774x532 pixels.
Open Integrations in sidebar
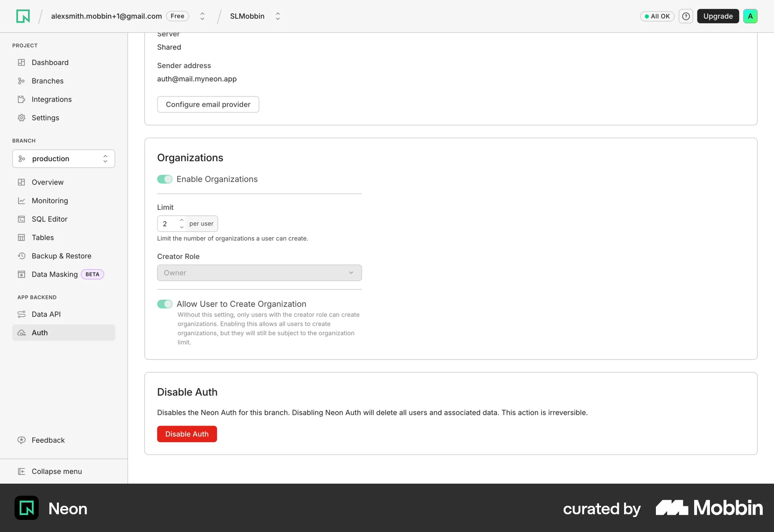pos(64,99)
